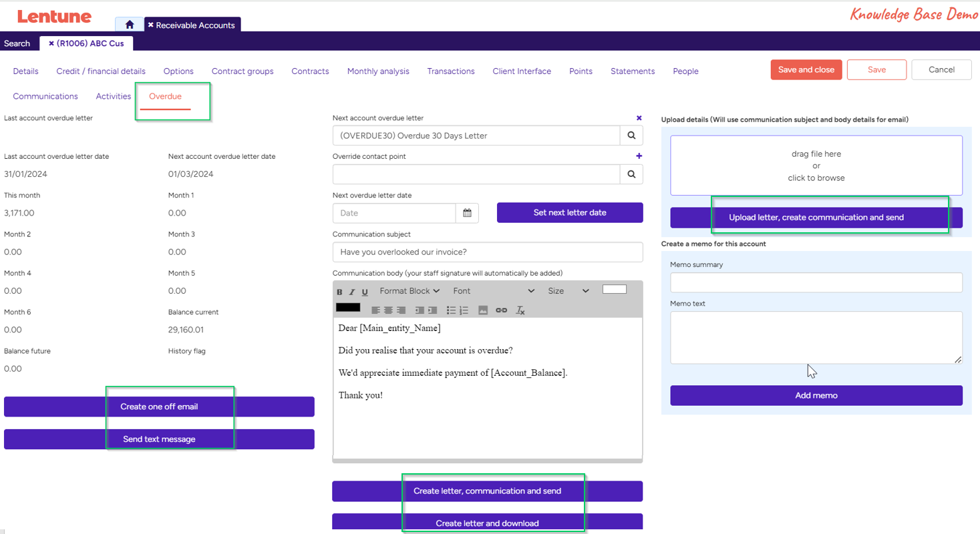
Task: Open the Contracts tab
Action: pos(310,71)
